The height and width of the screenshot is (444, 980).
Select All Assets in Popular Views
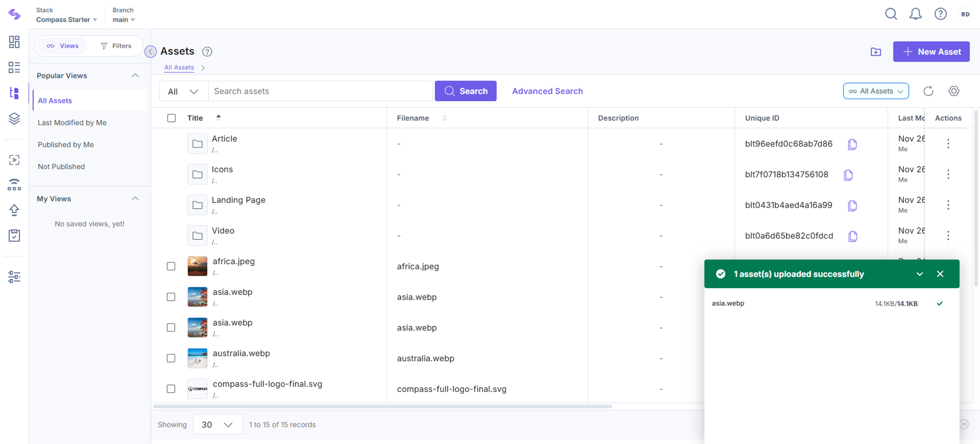[90, 101]
